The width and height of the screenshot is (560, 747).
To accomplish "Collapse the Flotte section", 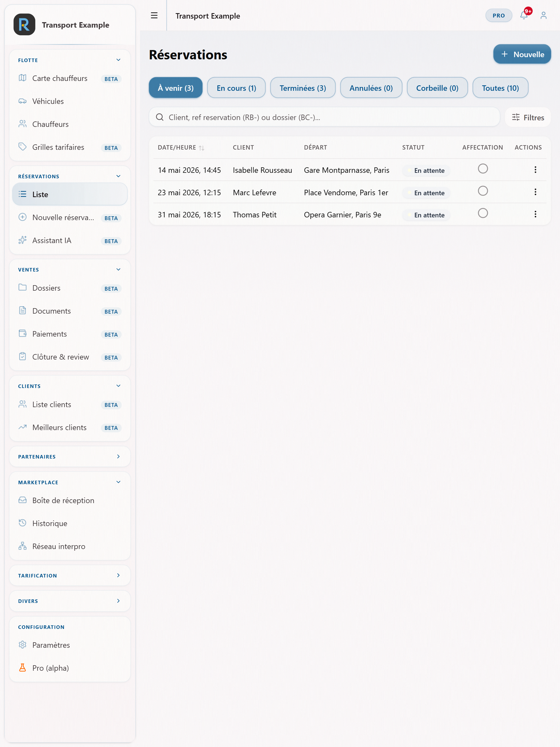I will (118, 60).
